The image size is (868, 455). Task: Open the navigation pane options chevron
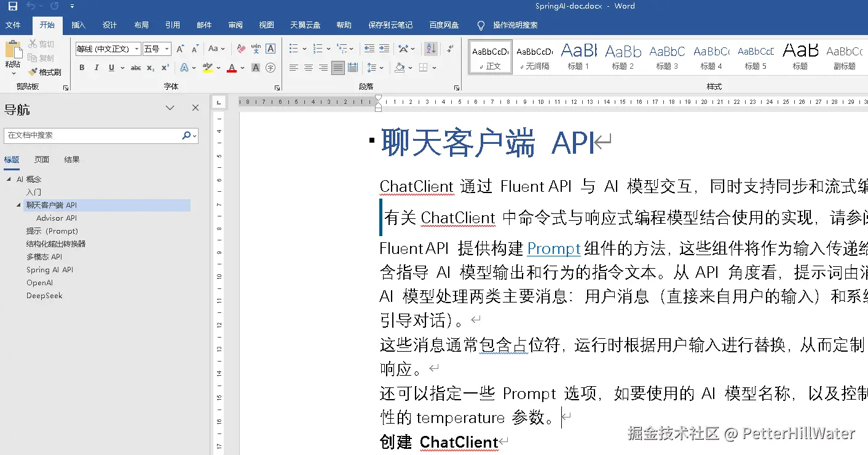pyautogui.click(x=170, y=108)
